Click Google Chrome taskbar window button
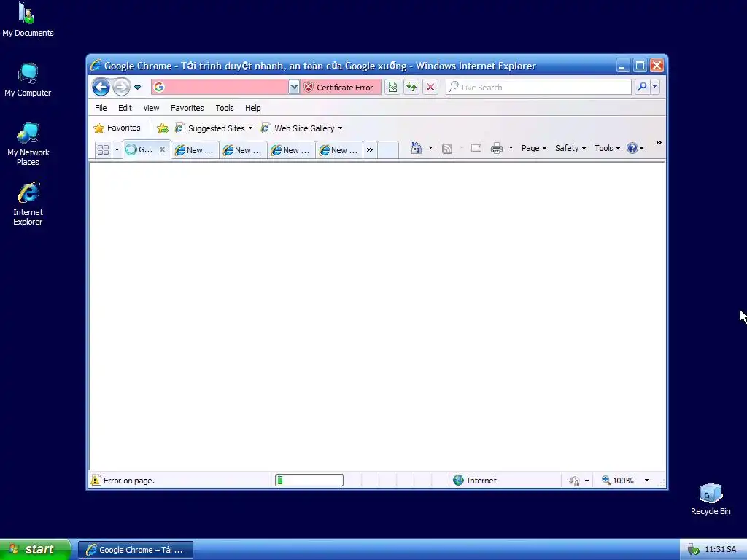747x560 pixels. (x=135, y=550)
